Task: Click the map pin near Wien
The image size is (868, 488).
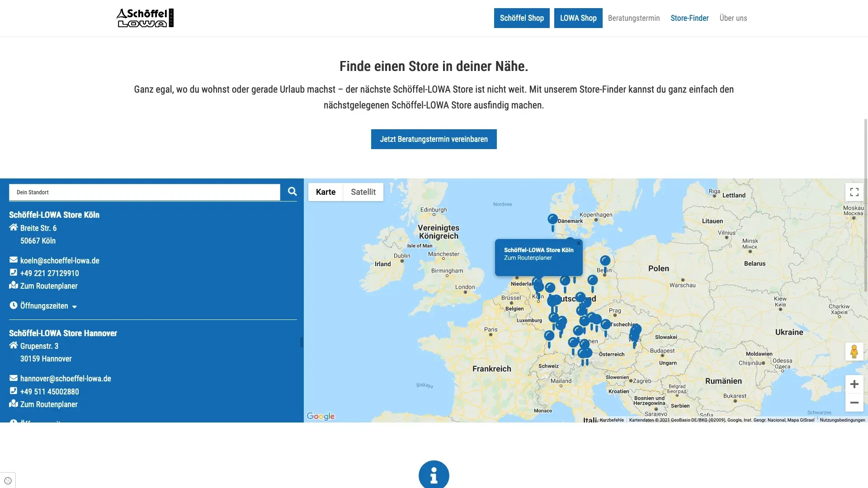Action: click(x=635, y=335)
